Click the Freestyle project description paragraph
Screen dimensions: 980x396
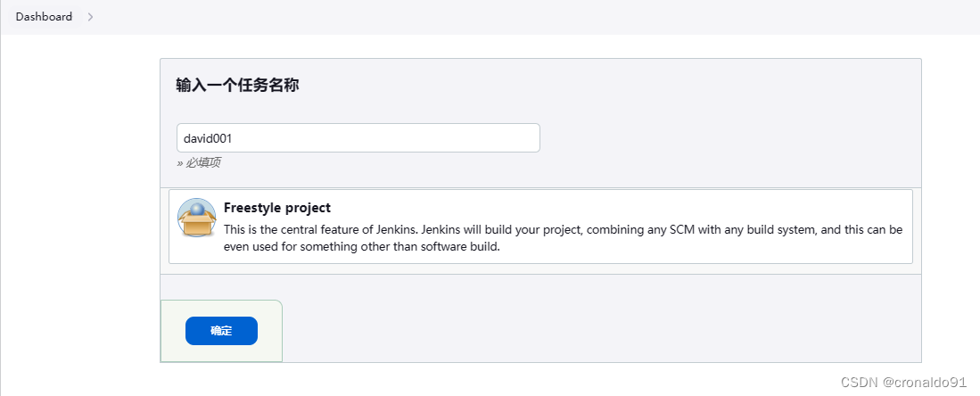(564, 238)
